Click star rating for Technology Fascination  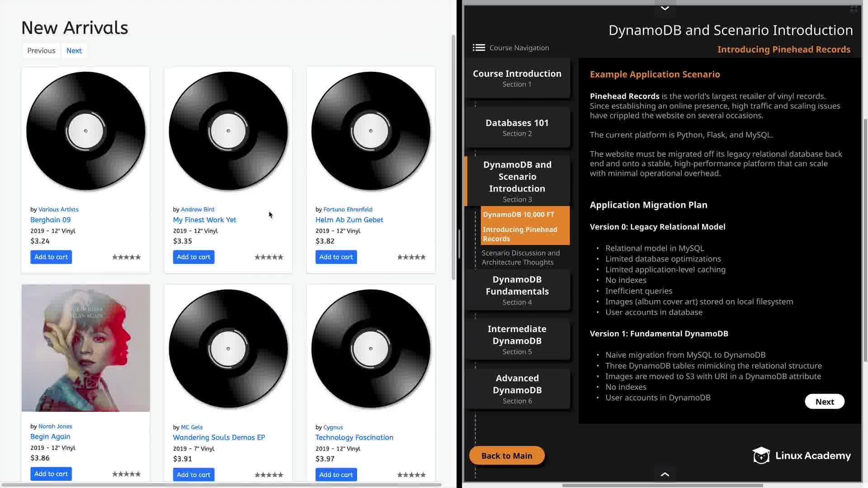411,475
